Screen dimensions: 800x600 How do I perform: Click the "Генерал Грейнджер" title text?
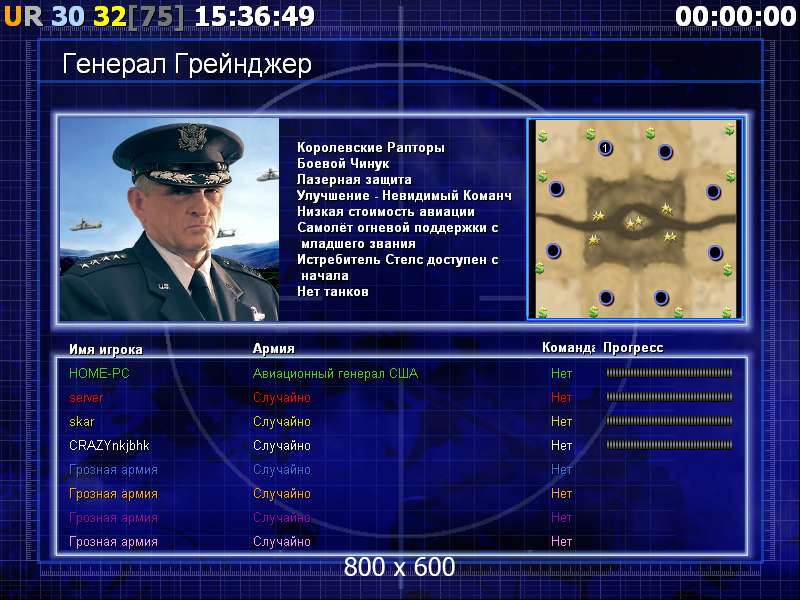(187, 65)
